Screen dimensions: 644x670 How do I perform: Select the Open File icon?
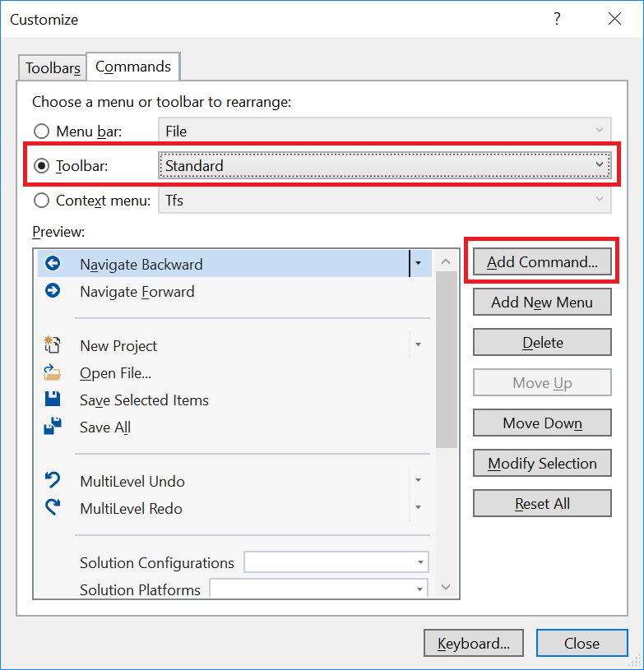tap(53, 372)
